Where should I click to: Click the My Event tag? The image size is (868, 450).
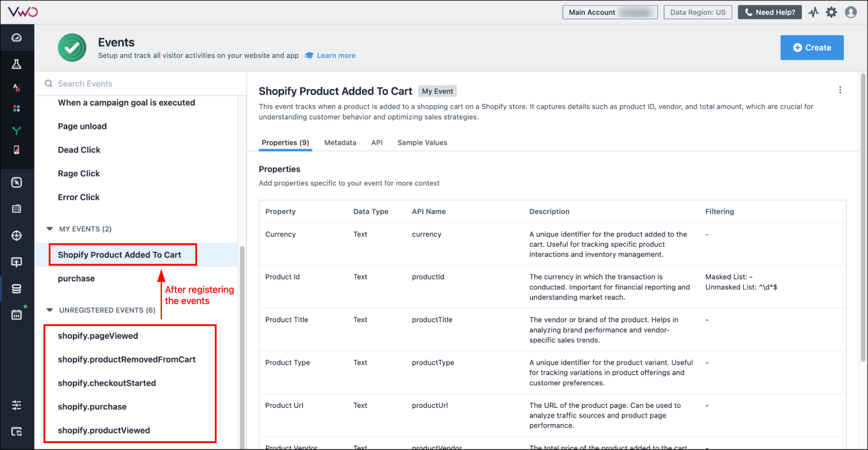437,91
